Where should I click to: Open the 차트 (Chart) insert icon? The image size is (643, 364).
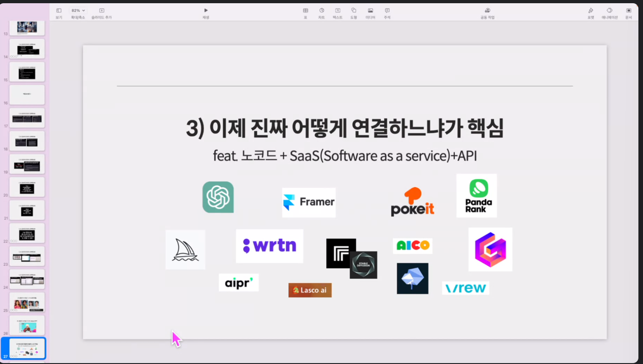pos(322,10)
